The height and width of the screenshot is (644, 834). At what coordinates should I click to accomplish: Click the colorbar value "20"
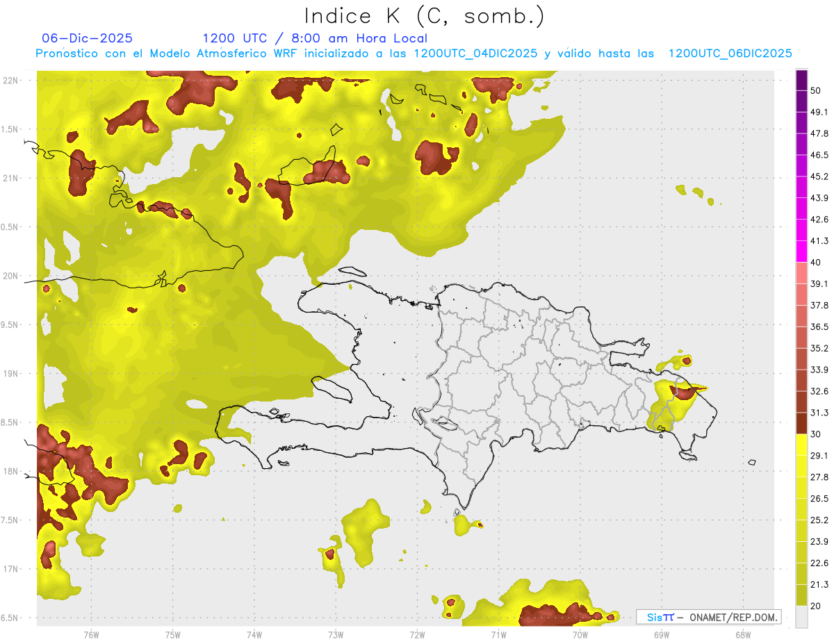coord(816,606)
